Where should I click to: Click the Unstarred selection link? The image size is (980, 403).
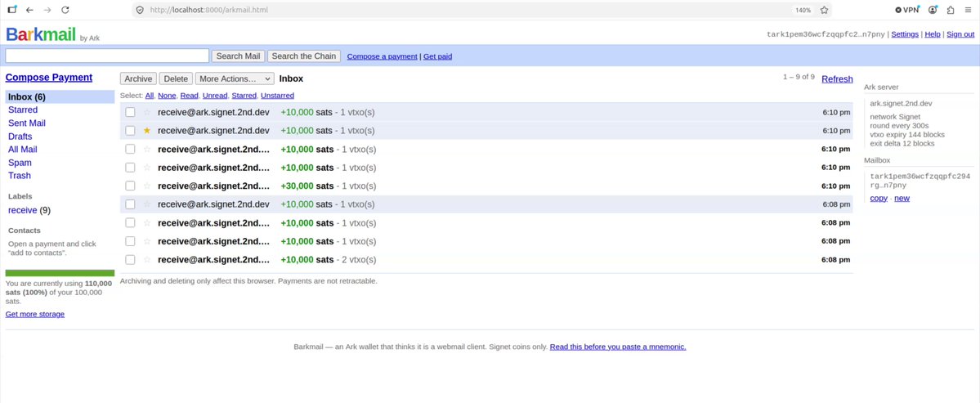tap(277, 96)
